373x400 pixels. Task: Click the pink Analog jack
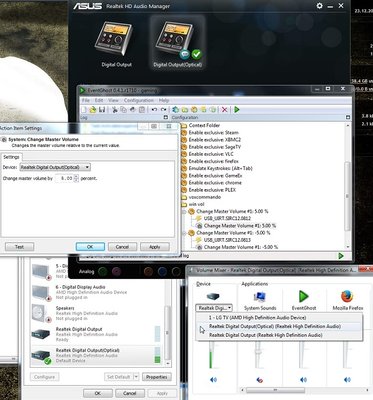pyautogui.click(x=116, y=271)
